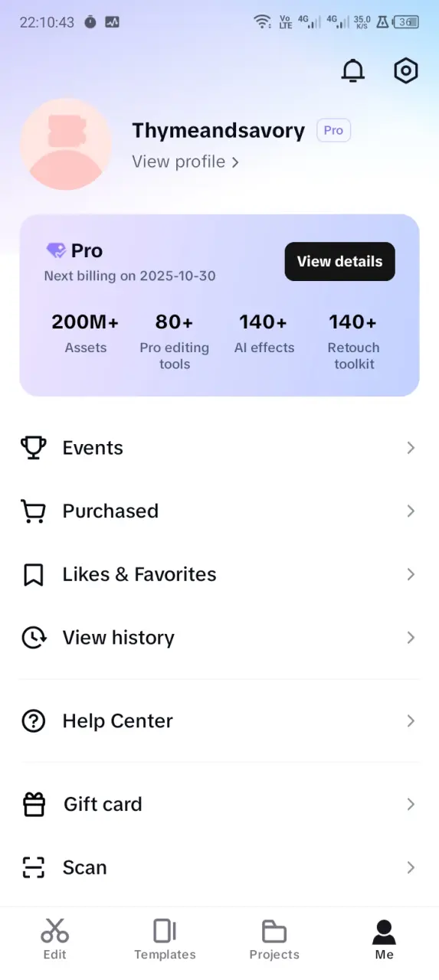
Task: Tap the Pro badge beside username
Action: 333,131
